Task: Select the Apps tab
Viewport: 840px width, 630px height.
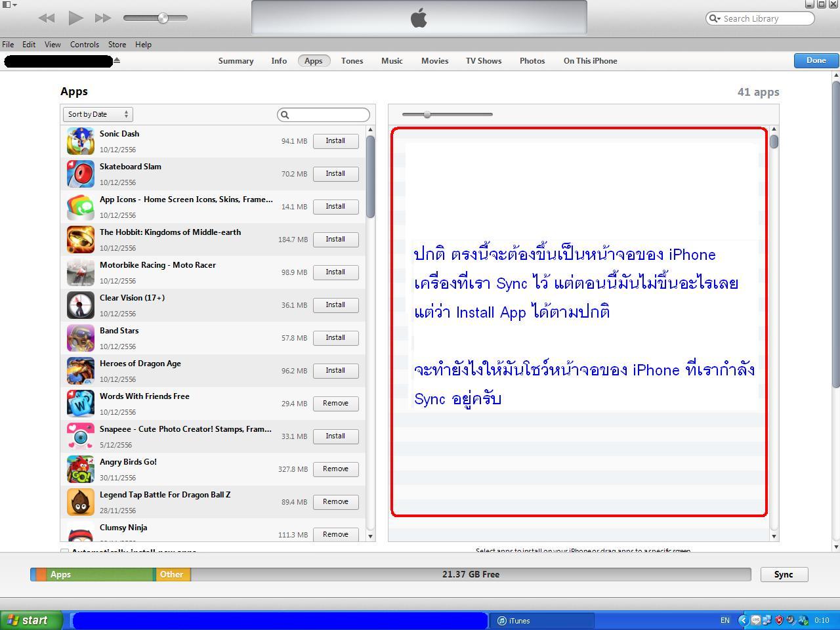Action: pyautogui.click(x=313, y=61)
